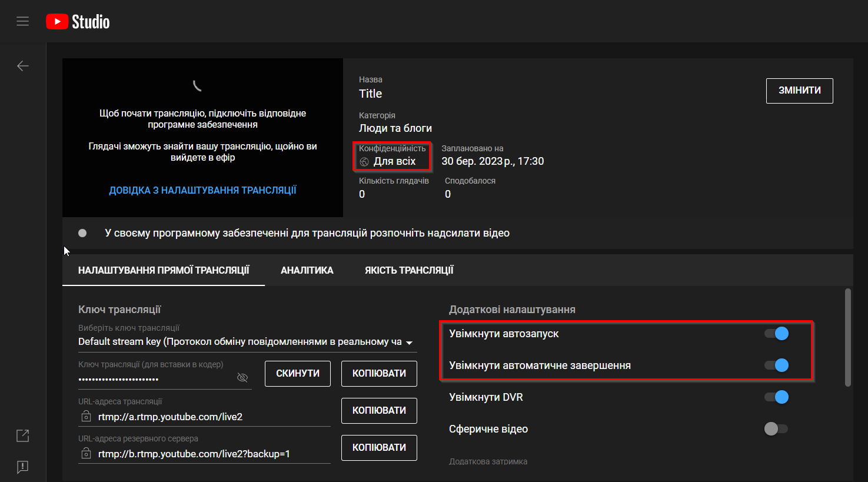
Task: Click the globe icon in the privacy box
Action: 364,161
